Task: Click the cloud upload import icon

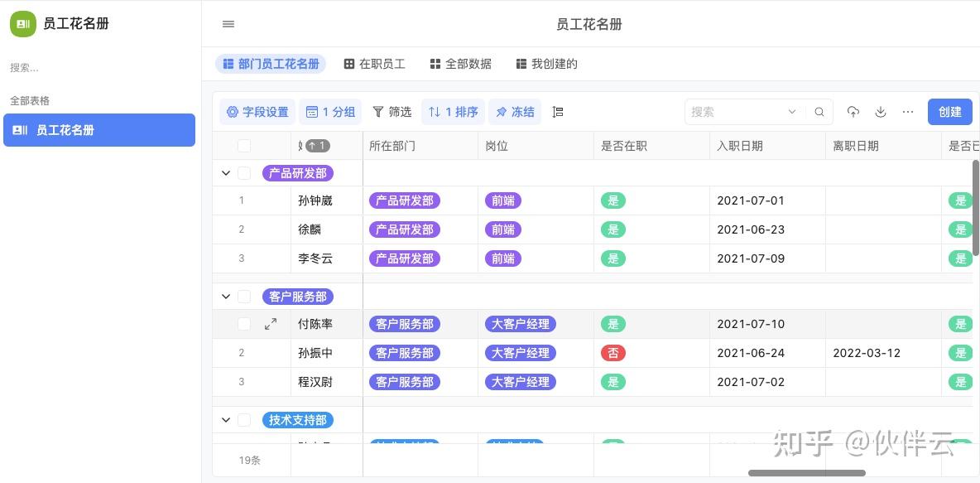Action: pos(853,112)
